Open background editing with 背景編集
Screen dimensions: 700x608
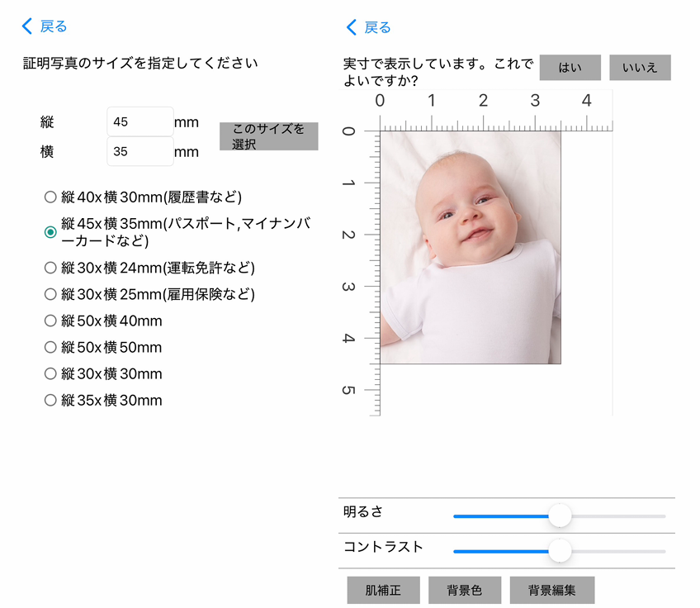click(x=551, y=590)
